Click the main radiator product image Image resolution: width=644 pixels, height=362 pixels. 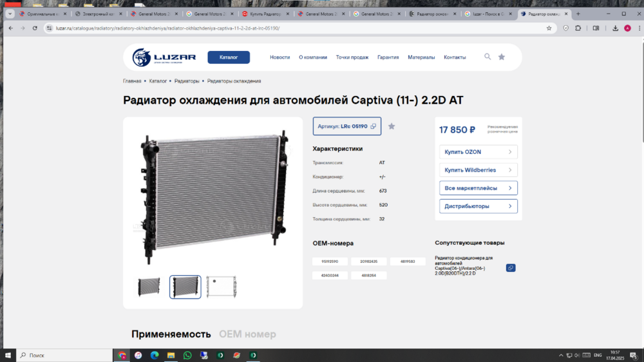pos(214,196)
